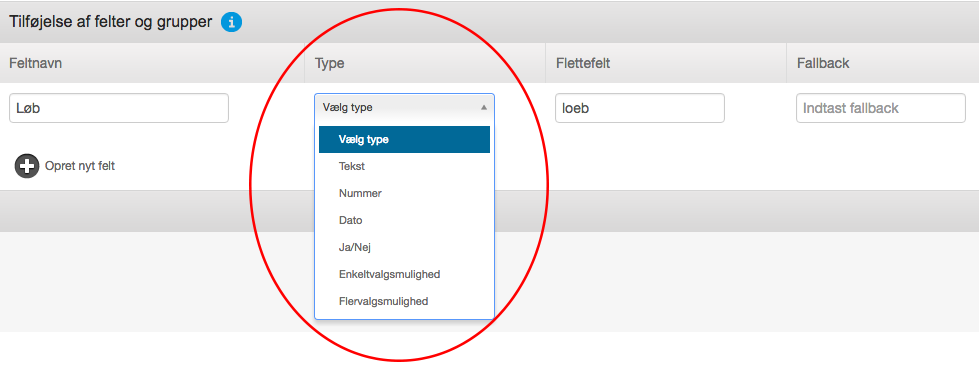Click the "Fallback" column header
The width and height of the screenshot is (979, 378).
click(x=823, y=63)
